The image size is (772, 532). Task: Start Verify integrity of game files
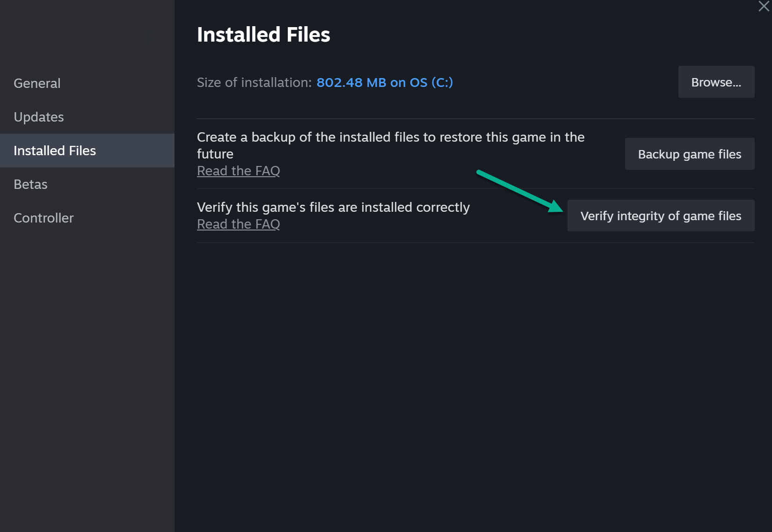(660, 216)
